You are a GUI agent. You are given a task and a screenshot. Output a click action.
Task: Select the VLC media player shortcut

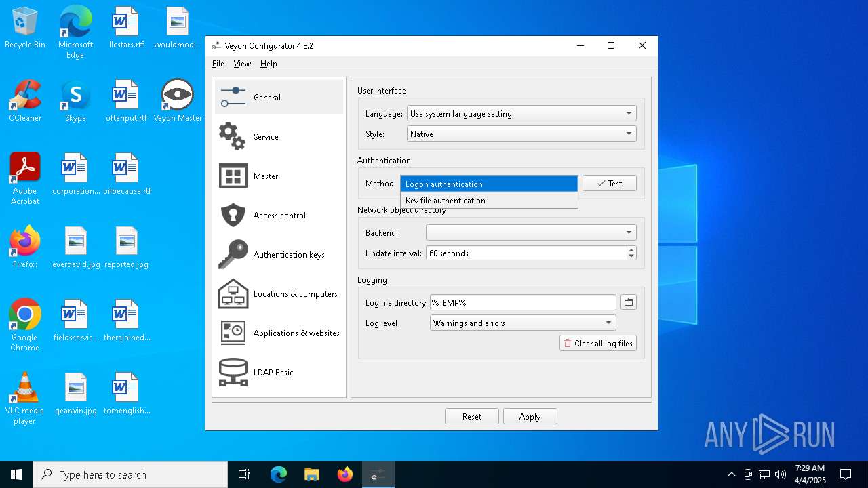click(25, 399)
